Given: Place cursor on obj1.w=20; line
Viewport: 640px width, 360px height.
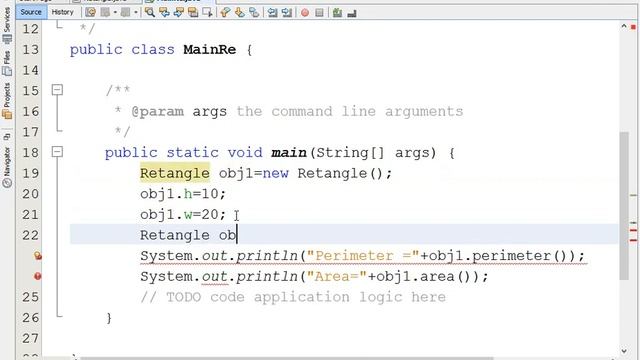Looking at the screenshot, I should pos(183,214).
